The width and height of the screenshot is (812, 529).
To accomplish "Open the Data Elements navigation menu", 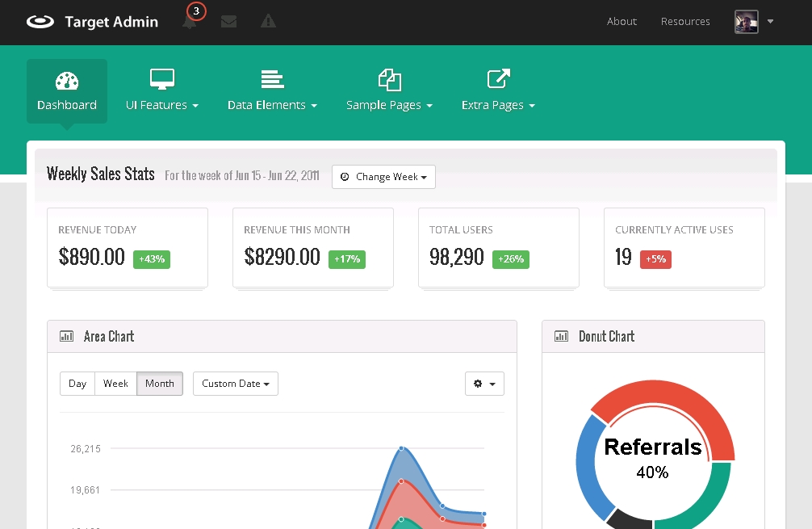I will point(272,90).
